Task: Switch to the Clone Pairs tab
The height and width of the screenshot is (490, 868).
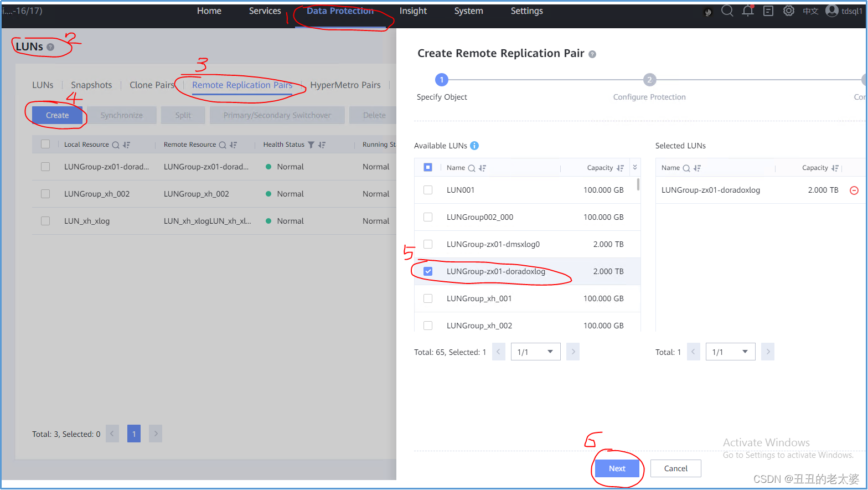Action: click(152, 85)
